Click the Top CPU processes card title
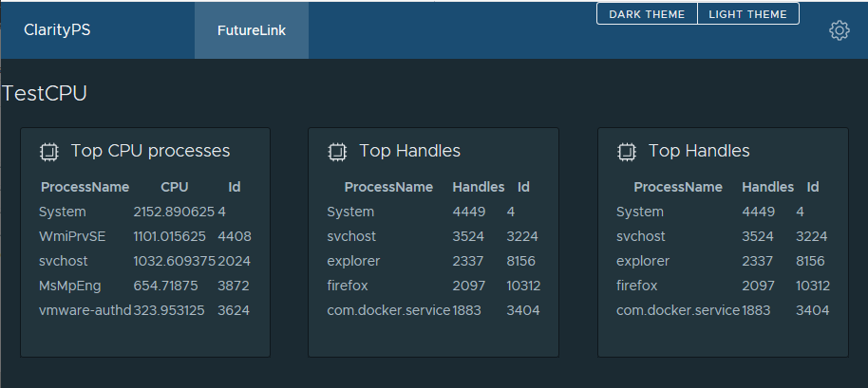 click(x=150, y=151)
